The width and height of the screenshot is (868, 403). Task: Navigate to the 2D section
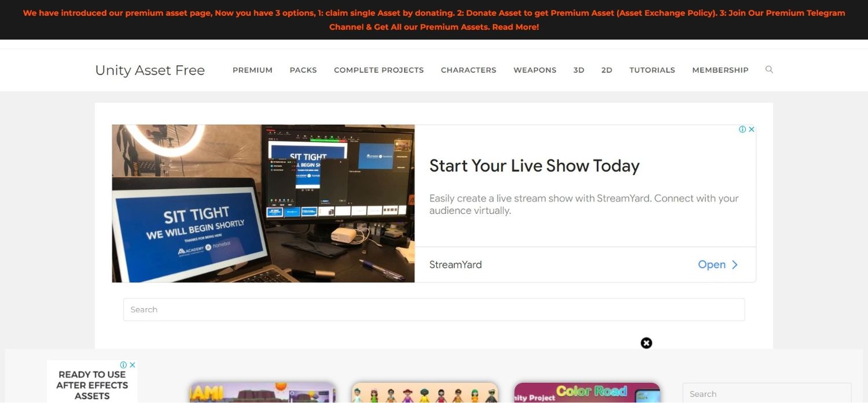click(606, 70)
